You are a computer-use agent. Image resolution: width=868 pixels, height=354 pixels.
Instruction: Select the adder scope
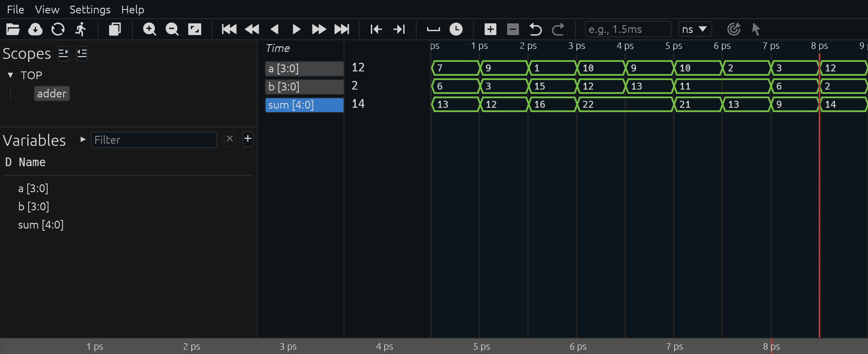(x=52, y=93)
